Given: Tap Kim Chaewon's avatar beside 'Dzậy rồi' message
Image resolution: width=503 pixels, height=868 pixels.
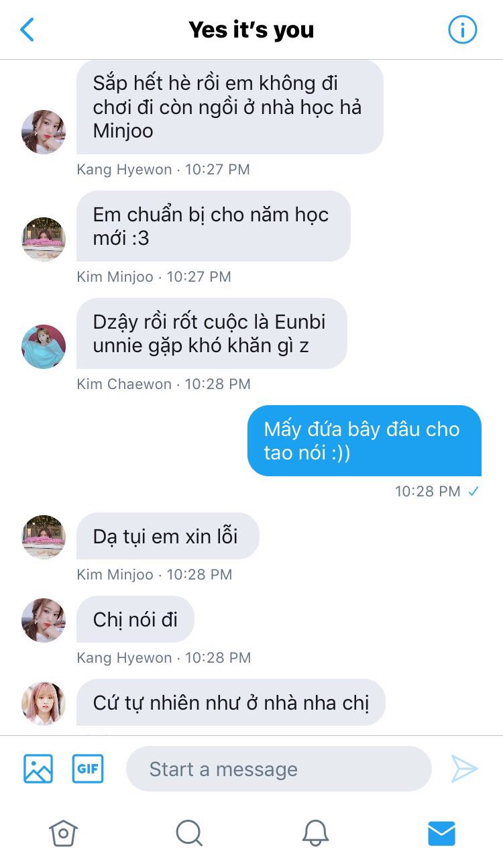Looking at the screenshot, I should pos(44,347).
